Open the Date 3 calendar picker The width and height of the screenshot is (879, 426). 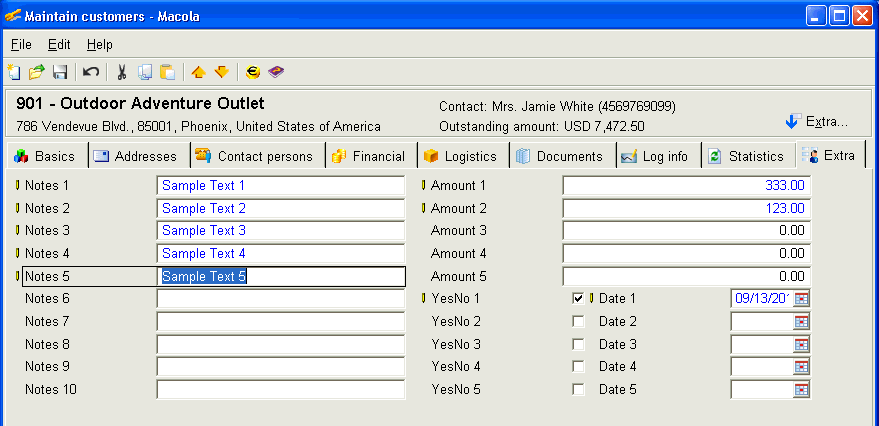pos(802,344)
